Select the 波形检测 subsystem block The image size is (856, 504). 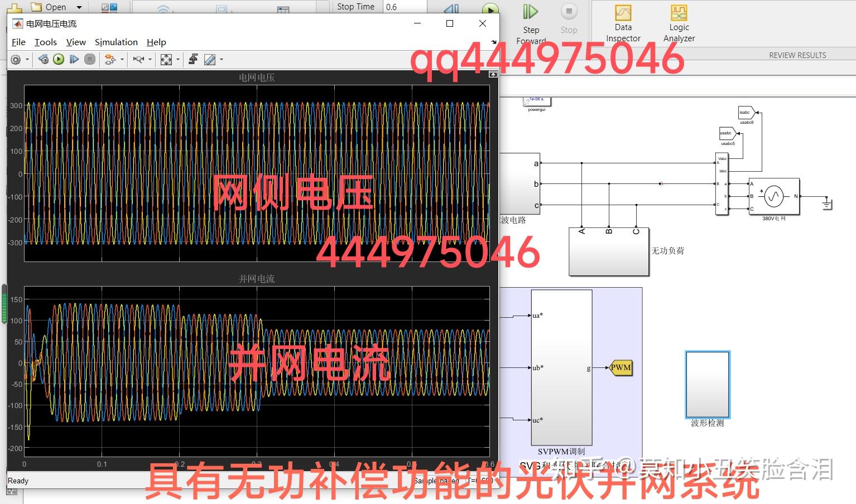click(707, 384)
